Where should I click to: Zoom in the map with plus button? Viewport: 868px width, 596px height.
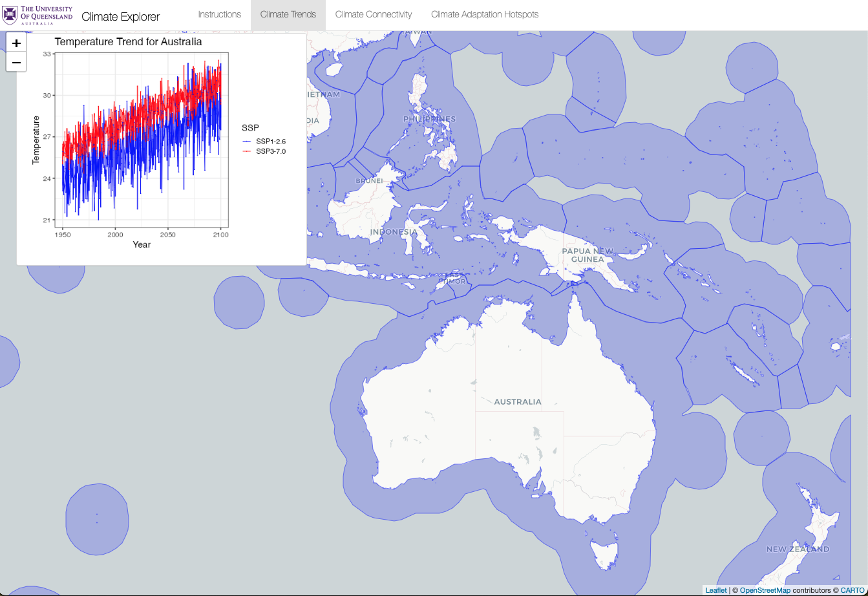(x=16, y=43)
